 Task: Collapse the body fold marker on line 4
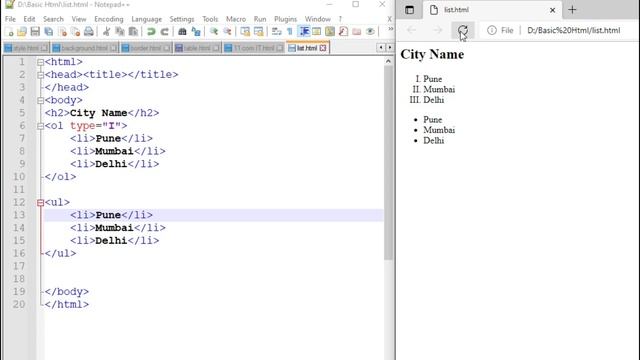pos(40,100)
